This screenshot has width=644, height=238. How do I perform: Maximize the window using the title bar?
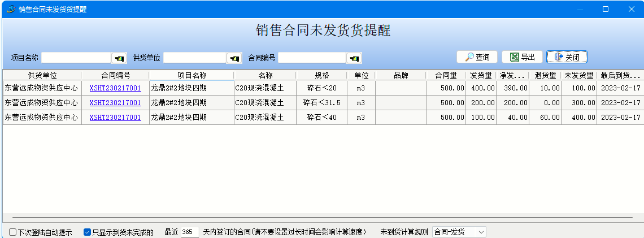pyautogui.click(x=605, y=9)
